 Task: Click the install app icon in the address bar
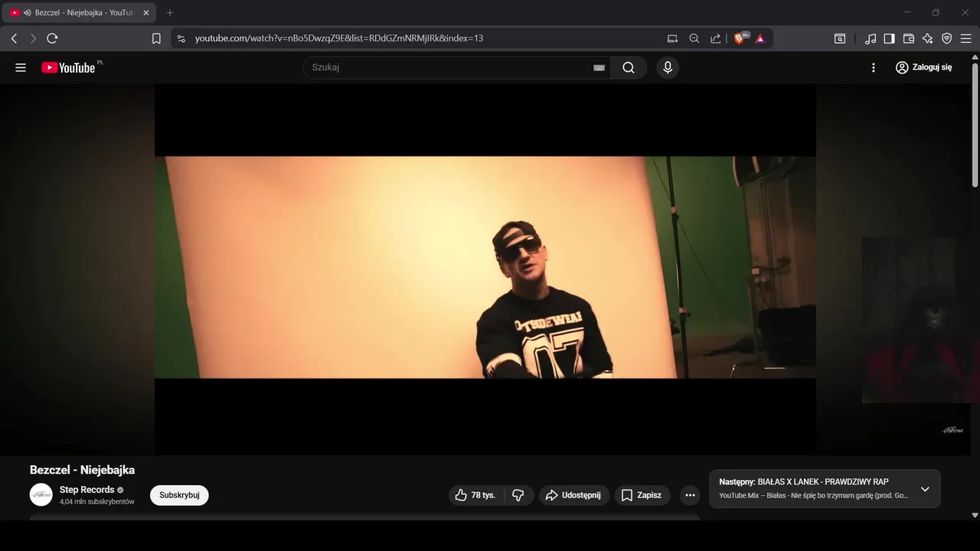click(x=672, y=38)
